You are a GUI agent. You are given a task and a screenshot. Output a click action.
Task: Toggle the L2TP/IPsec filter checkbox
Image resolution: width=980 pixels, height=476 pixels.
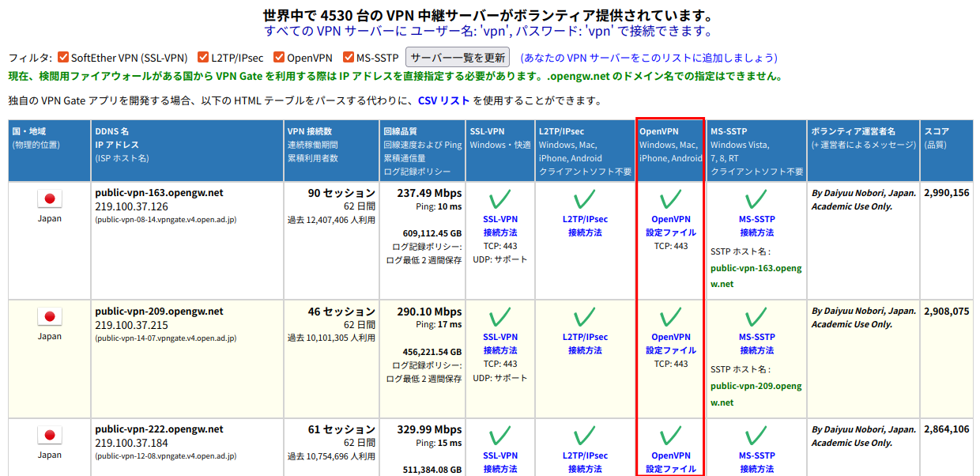tap(204, 57)
